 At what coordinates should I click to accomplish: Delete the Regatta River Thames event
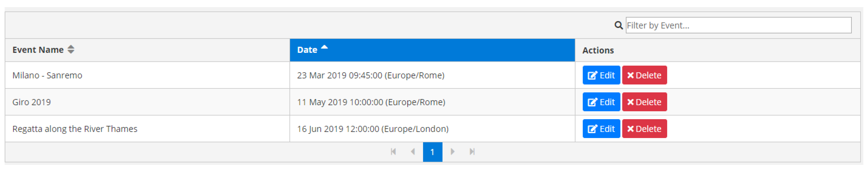click(x=644, y=129)
